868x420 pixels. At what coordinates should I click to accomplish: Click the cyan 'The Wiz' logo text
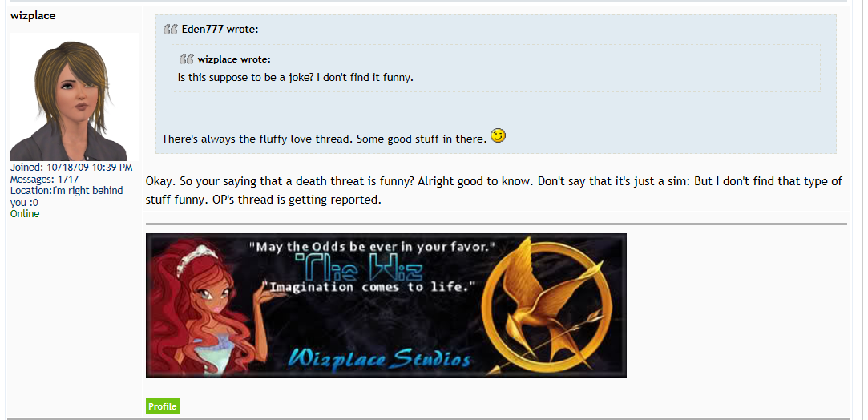click(x=359, y=268)
